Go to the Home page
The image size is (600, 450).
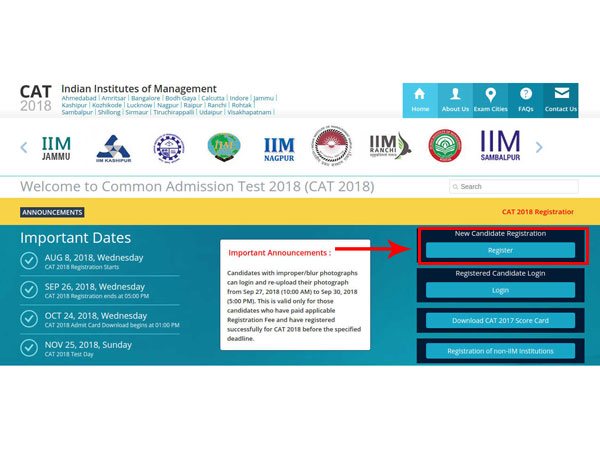[420, 100]
